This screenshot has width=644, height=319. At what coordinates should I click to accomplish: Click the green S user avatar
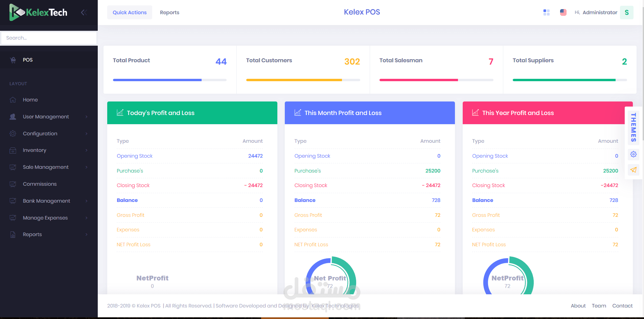pyautogui.click(x=627, y=13)
